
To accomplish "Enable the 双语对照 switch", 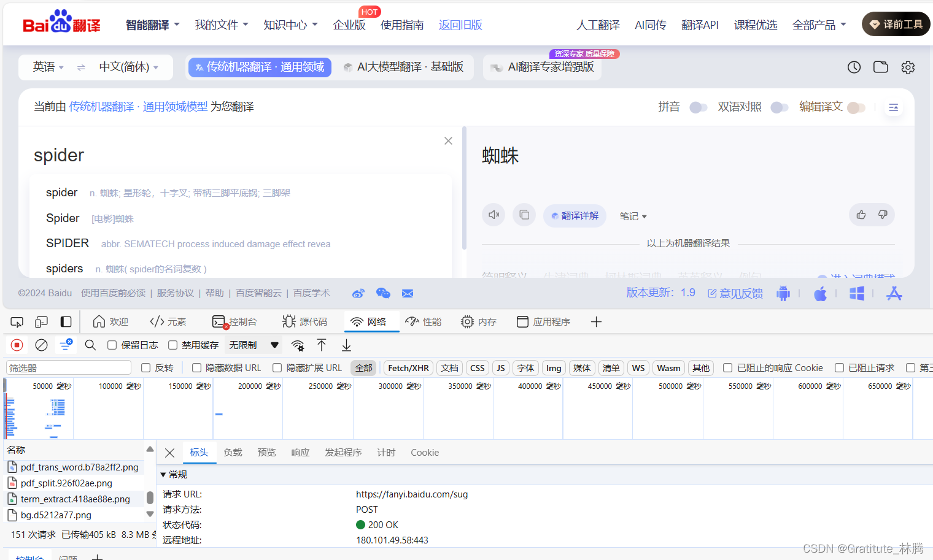I will point(780,107).
